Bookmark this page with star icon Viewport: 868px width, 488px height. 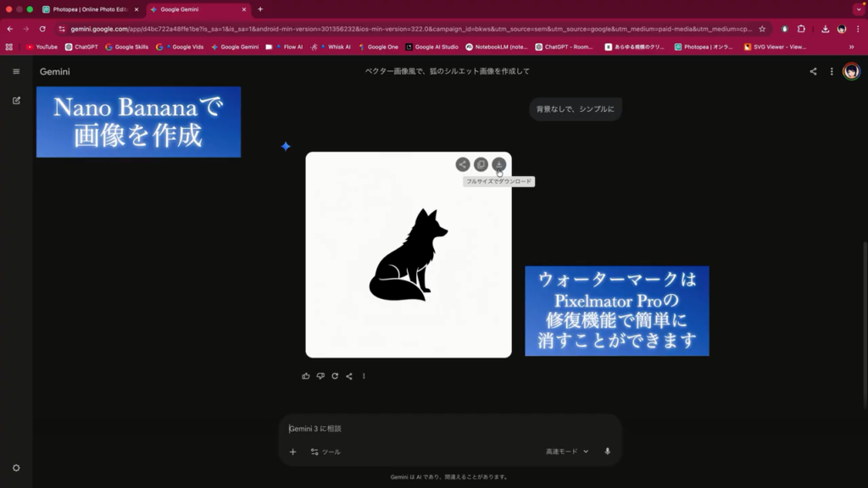pyautogui.click(x=762, y=29)
